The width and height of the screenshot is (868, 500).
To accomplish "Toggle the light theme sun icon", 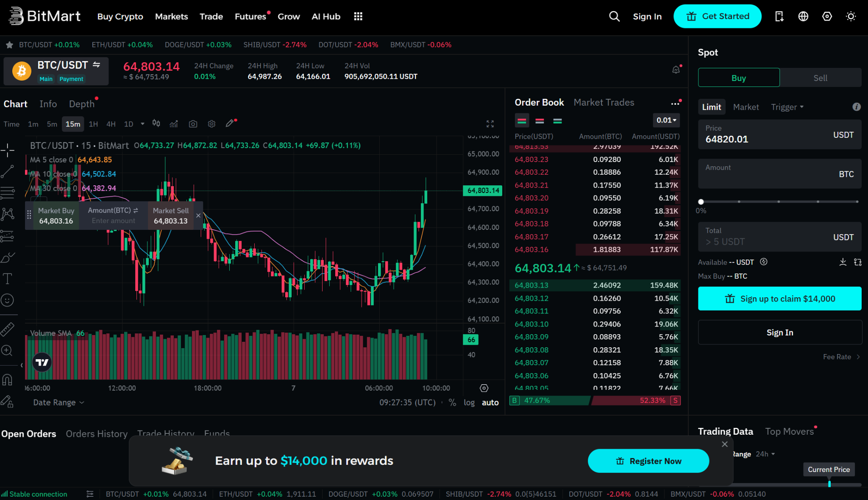I will [851, 17].
